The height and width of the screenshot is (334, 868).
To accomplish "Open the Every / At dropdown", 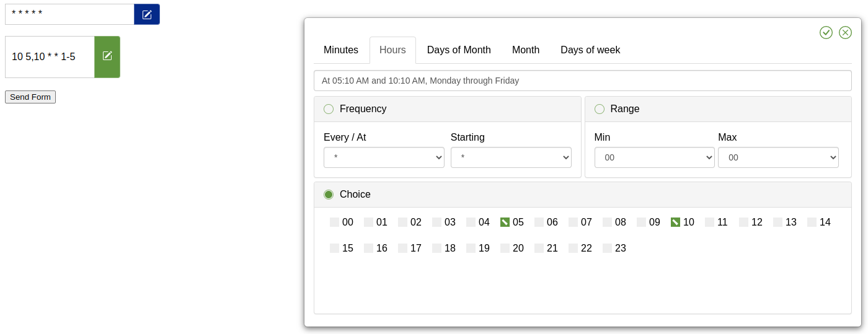I will [x=384, y=157].
